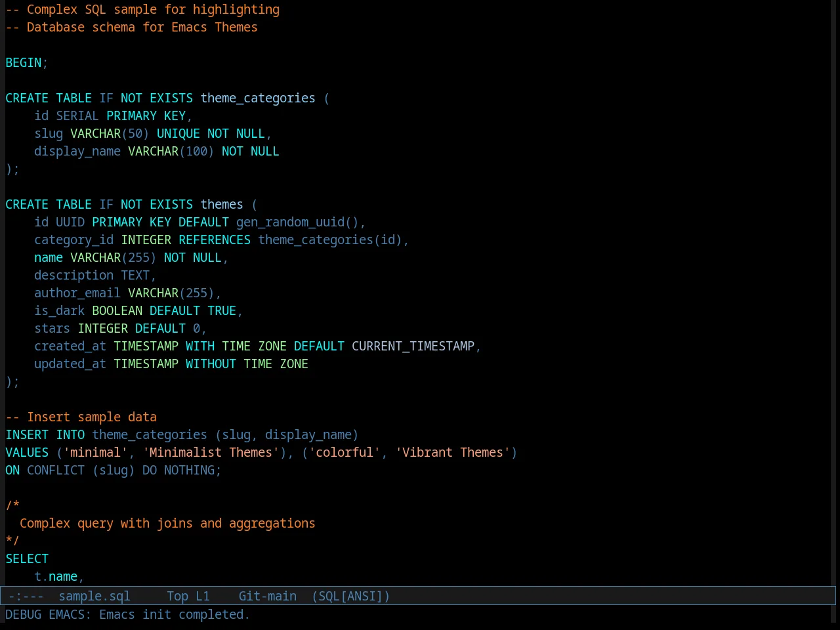Viewport: 840px width, 630px height.
Task: Click the comment 'Database schema for Emacs Themes'
Action: click(x=142, y=27)
